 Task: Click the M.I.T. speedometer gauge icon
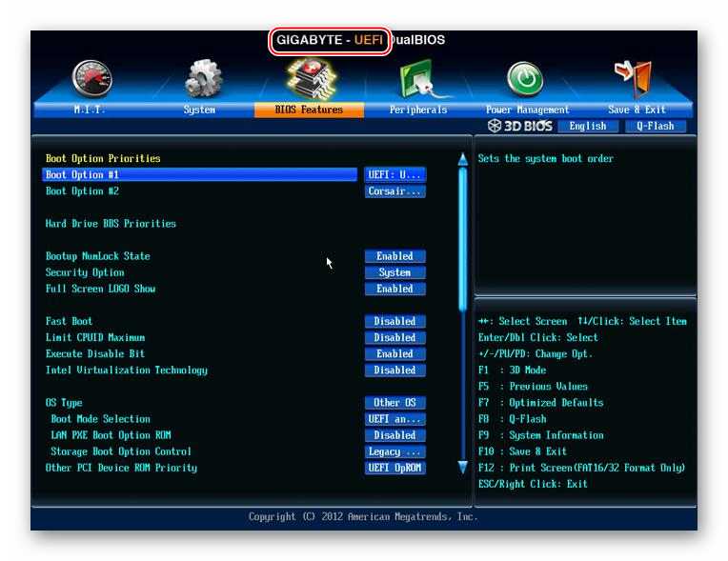coord(91,78)
